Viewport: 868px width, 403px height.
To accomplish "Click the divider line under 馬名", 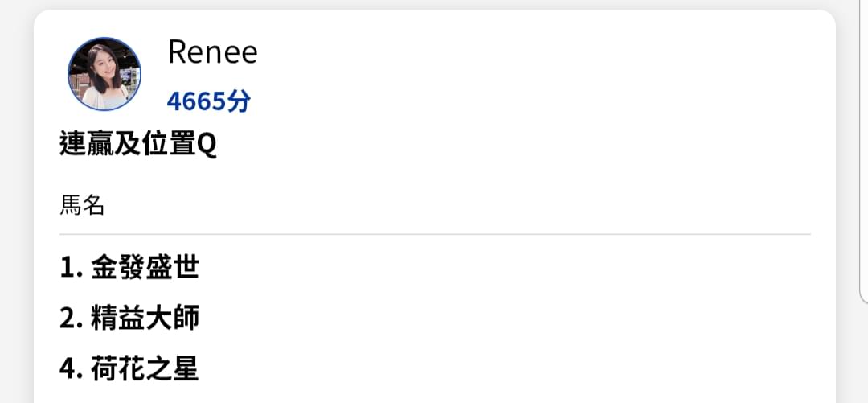I will point(435,235).
